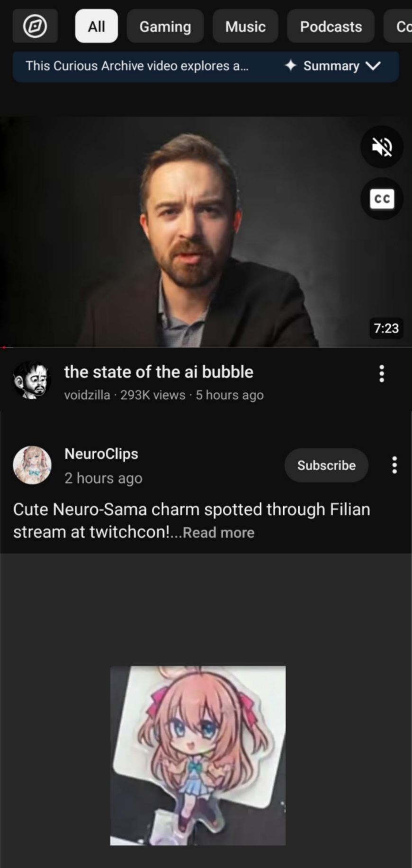Expand the Summary chevron
This screenshot has height=868, width=412.
click(x=374, y=66)
